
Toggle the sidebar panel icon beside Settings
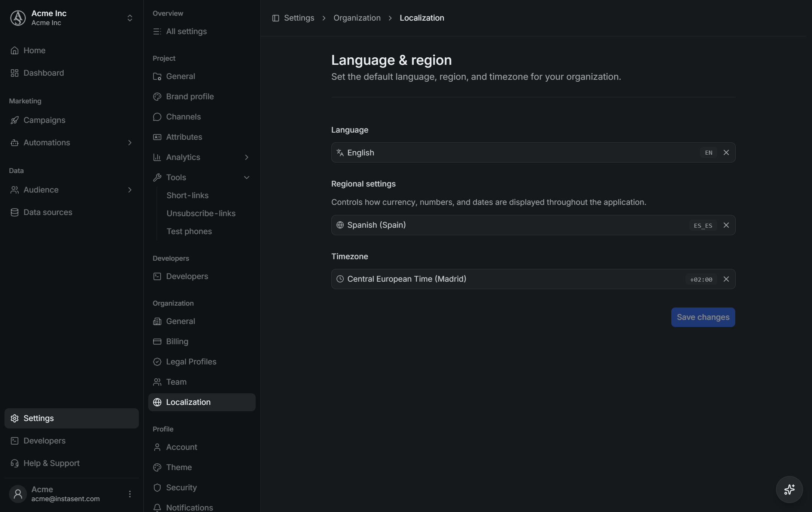click(x=276, y=18)
